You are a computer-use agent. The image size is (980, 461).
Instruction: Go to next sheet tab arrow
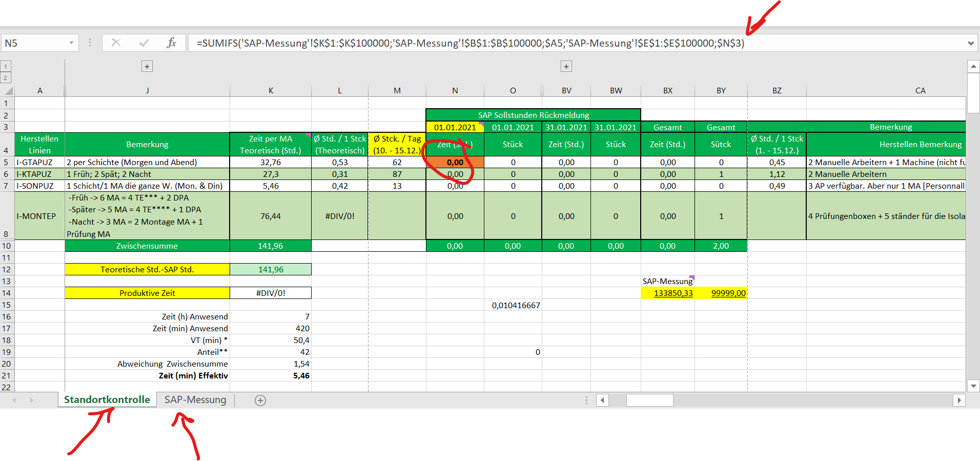(x=31, y=400)
